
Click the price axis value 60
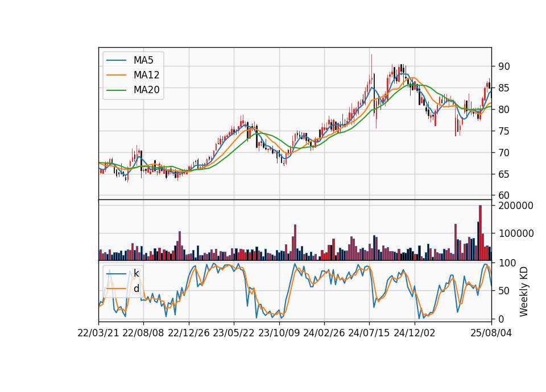tap(504, 195)
